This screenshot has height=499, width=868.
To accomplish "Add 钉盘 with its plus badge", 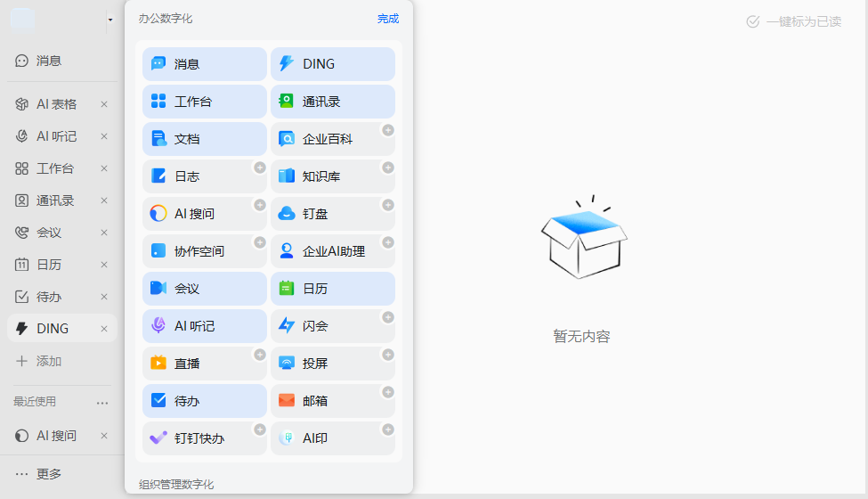I will (x=388, y=205).
